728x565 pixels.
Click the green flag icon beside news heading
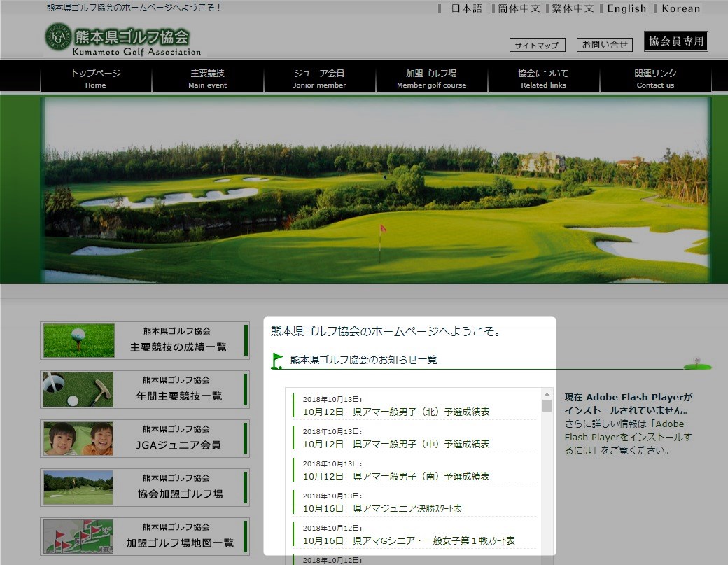(277, 361)
